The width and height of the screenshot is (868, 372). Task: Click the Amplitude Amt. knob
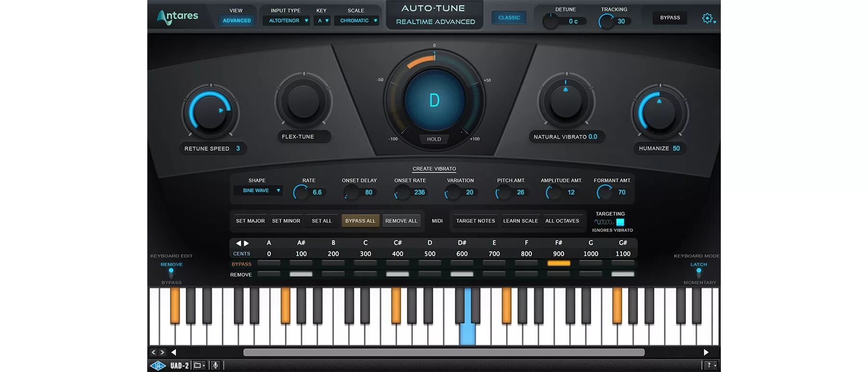click(554, 192)
